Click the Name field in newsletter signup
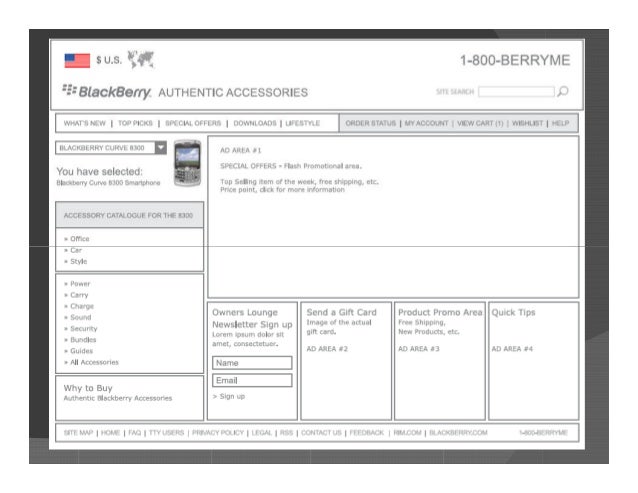638x493 pixels. pyautogui.click(x=252, y=363)
